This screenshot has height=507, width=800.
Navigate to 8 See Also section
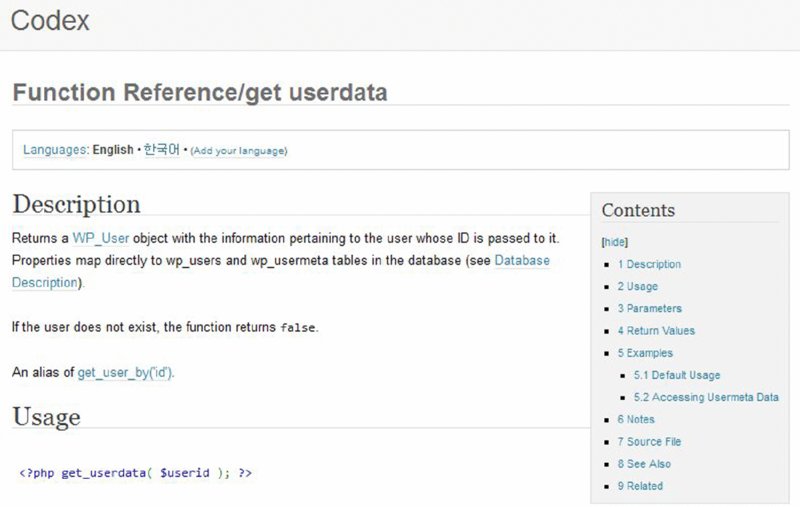644,464
